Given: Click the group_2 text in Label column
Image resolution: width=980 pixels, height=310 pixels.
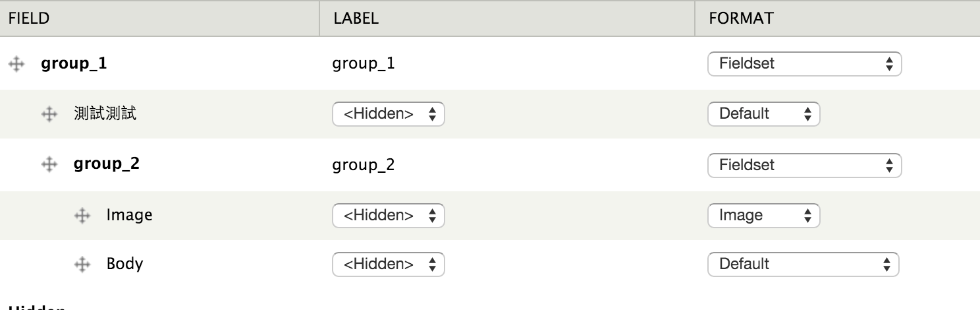Looking at the screenshot, I should click(x=364, y=165).
